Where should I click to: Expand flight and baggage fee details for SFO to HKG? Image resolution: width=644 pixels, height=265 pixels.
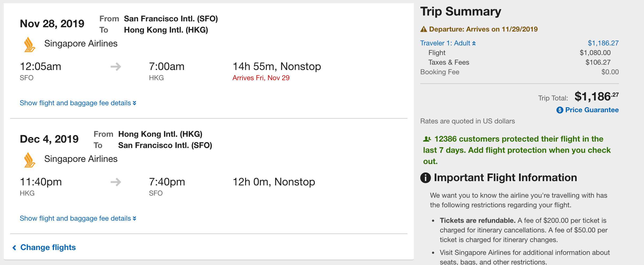[x=78, y=103]
